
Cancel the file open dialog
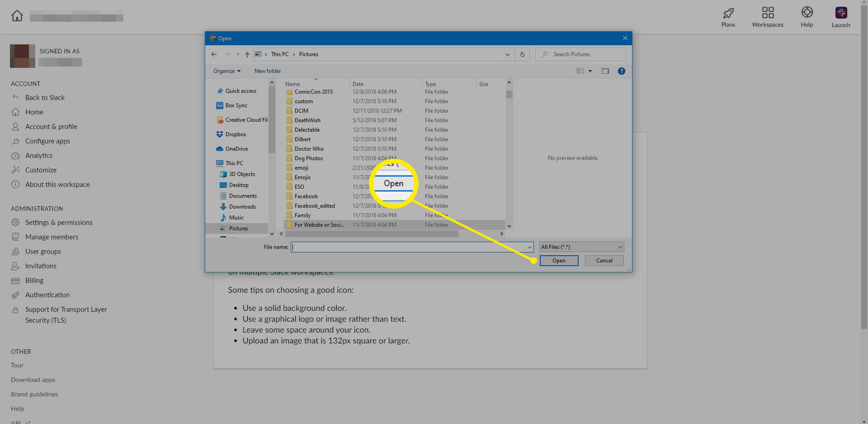[x=604, y=261]
